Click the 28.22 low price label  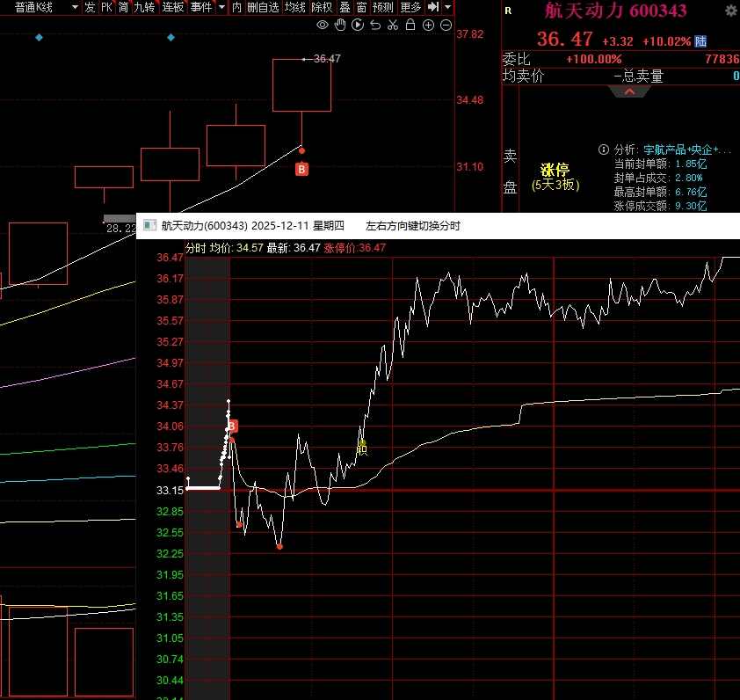[x=120, y=229]
